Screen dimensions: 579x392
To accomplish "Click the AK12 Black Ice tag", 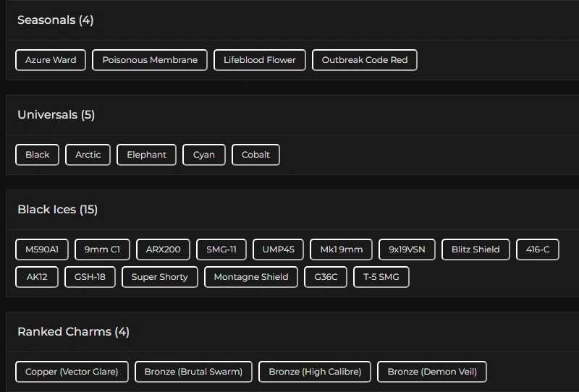I will click(x=37, y=277).
